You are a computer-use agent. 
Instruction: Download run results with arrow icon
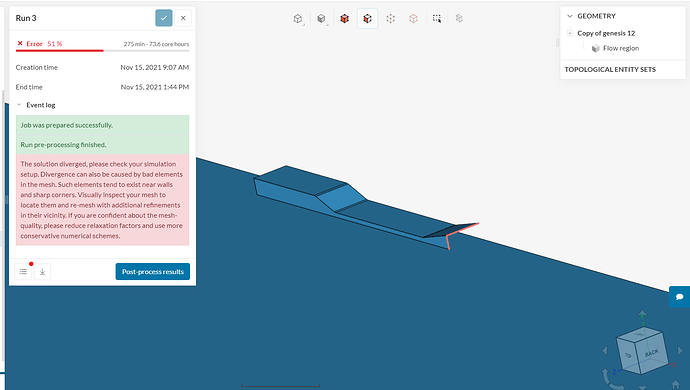pyautogui.click(x=42, y=272)
